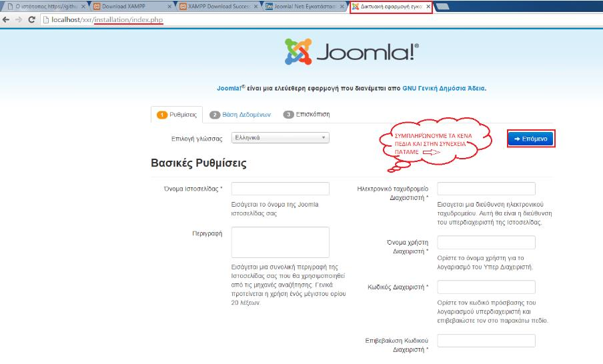Focus the 'Ηλεκτρονικό ταχυδρομείο Διαχειριστή' field
The width and height of the screenshot is (603, 364).
click(486, 189)
